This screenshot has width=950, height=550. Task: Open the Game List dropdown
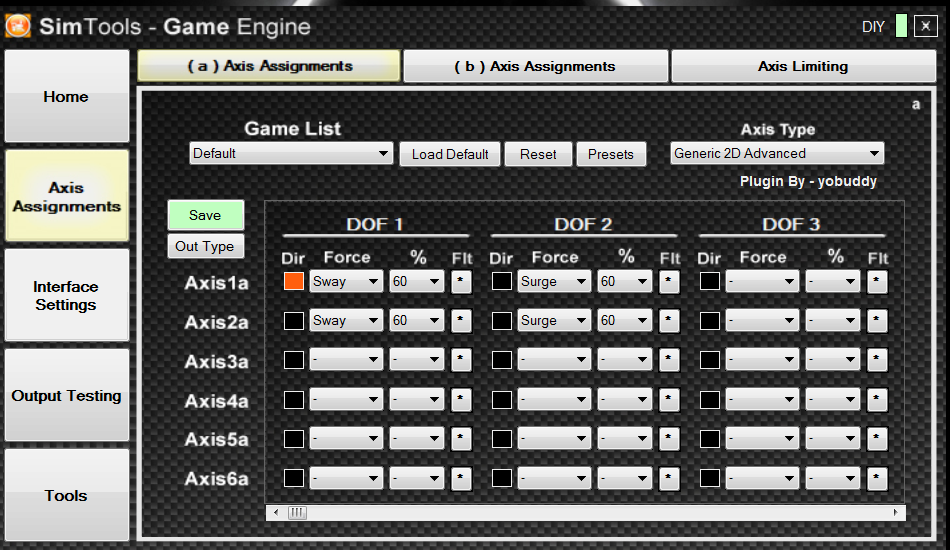(291, 154)
